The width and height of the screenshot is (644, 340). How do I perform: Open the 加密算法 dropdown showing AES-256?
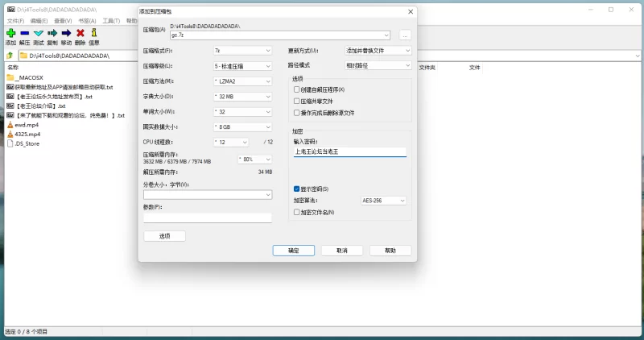(x=383, y=201)
